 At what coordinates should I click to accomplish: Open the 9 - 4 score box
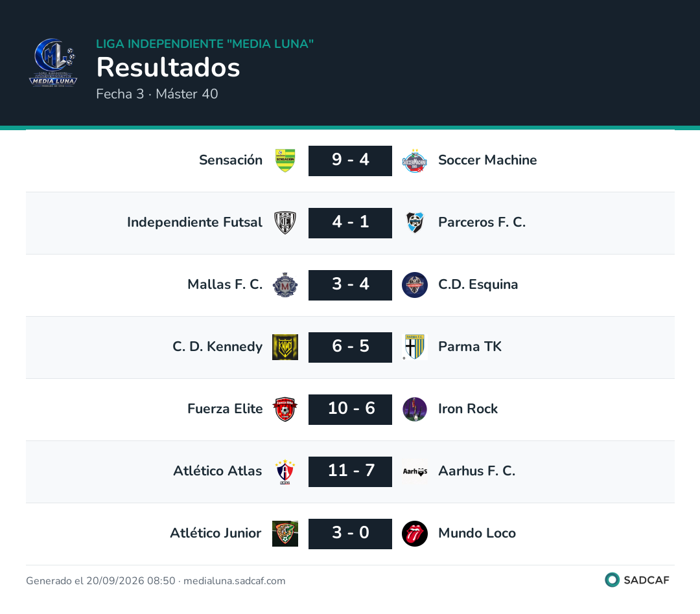click(351, 161)
